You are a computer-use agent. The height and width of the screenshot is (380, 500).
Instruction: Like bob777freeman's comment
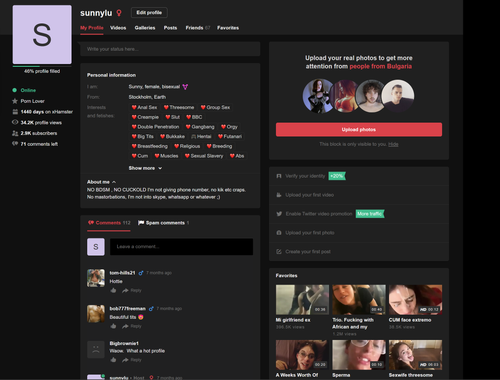pyautogui.click(x=113, y=326)
